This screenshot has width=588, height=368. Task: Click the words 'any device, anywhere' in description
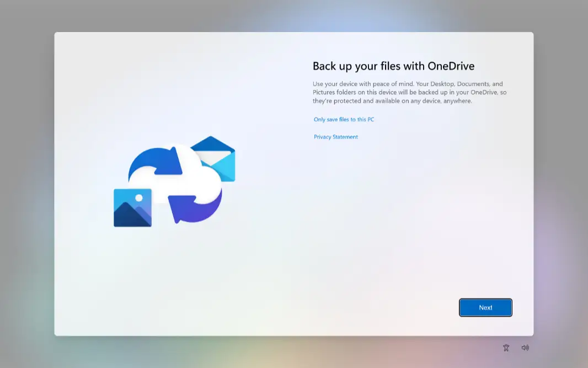(444, 101)
